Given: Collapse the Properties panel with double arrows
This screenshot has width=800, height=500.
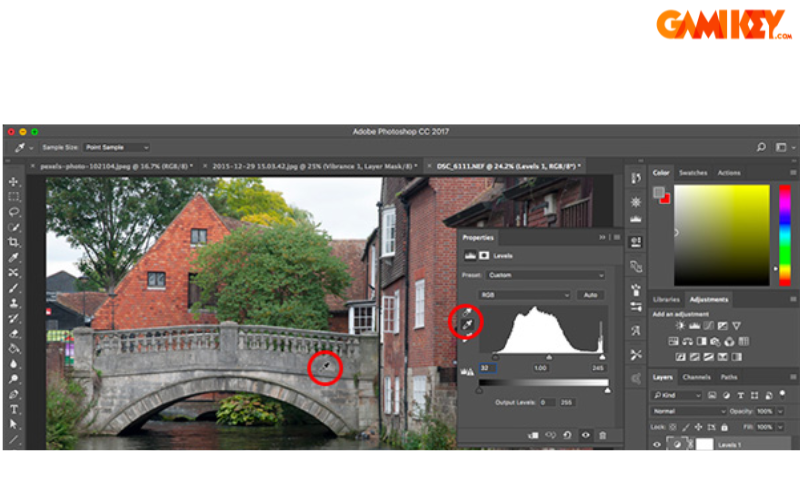Looking at the screenshot, I should pos(603,237).
